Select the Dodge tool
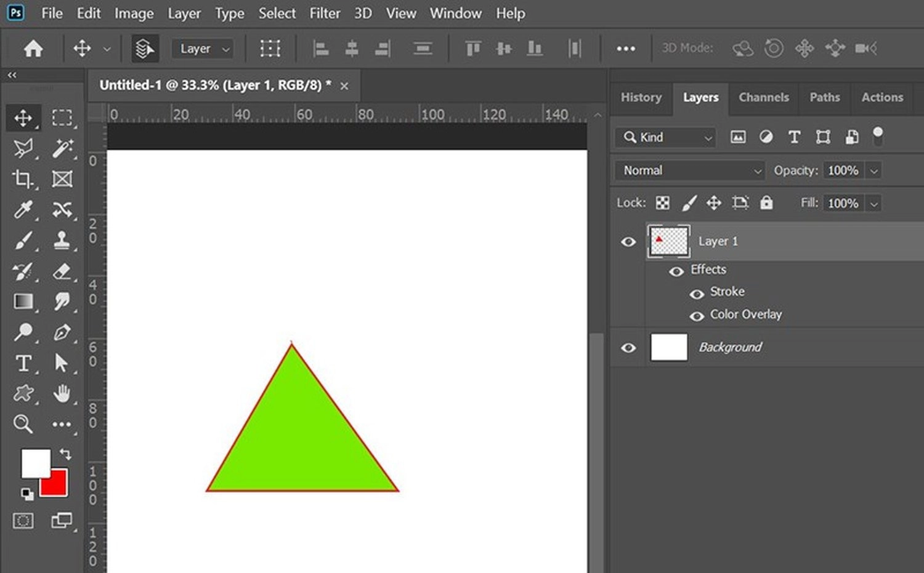This screenshot has height=573, width=924. [23, 332]
